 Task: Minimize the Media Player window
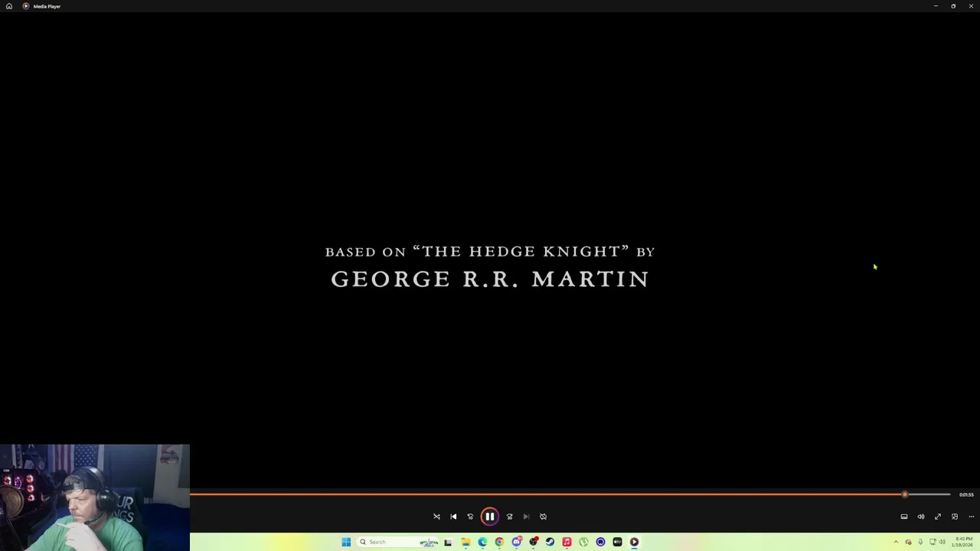(936, 6)
